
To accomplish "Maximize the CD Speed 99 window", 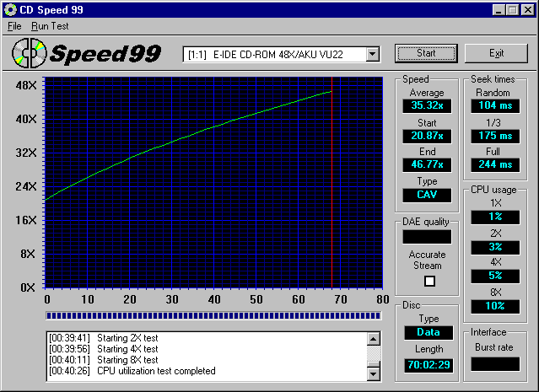I will [x=512, y=10].
